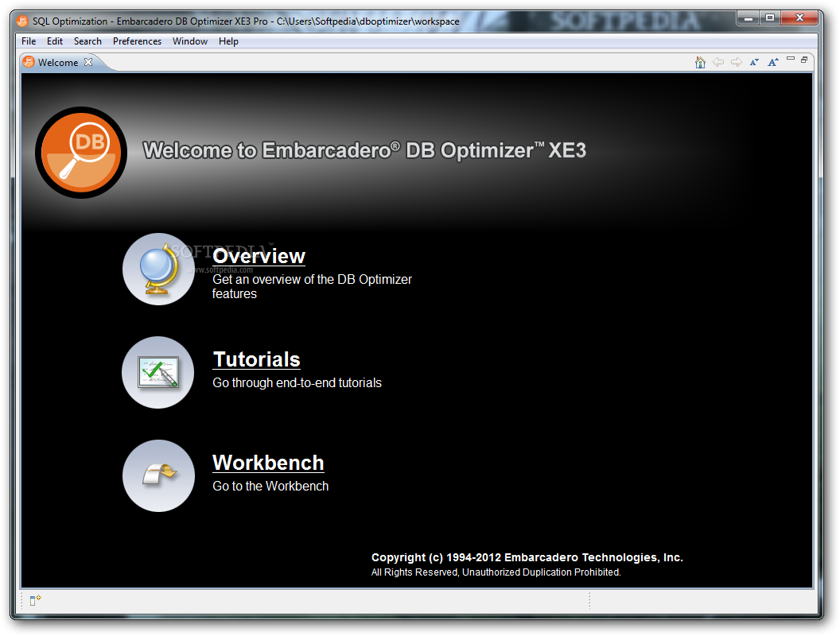Open the Preferences menu
Image resolution: width=840 pixels, height=636 pixels.
click(137, 41)
